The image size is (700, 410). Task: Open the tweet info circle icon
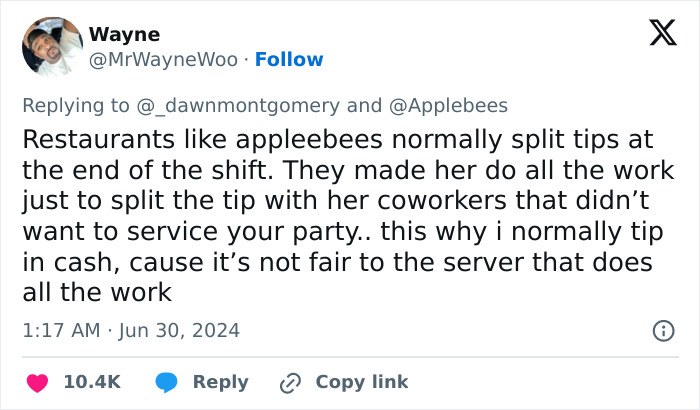662,330
